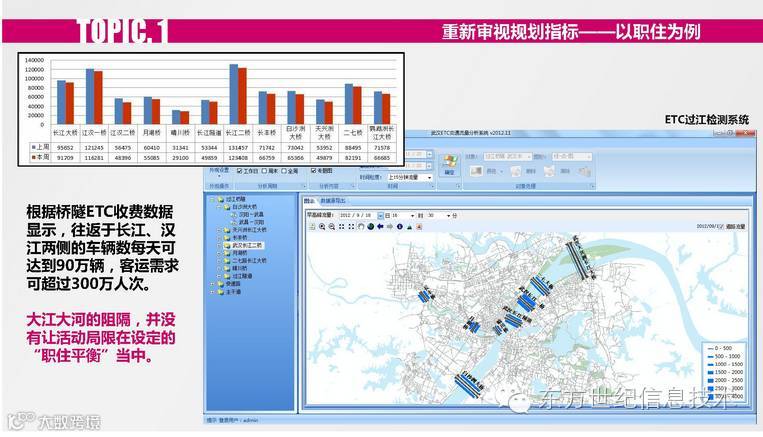Click the second four-arrow extent icon on map toolbar

point(351,227)
